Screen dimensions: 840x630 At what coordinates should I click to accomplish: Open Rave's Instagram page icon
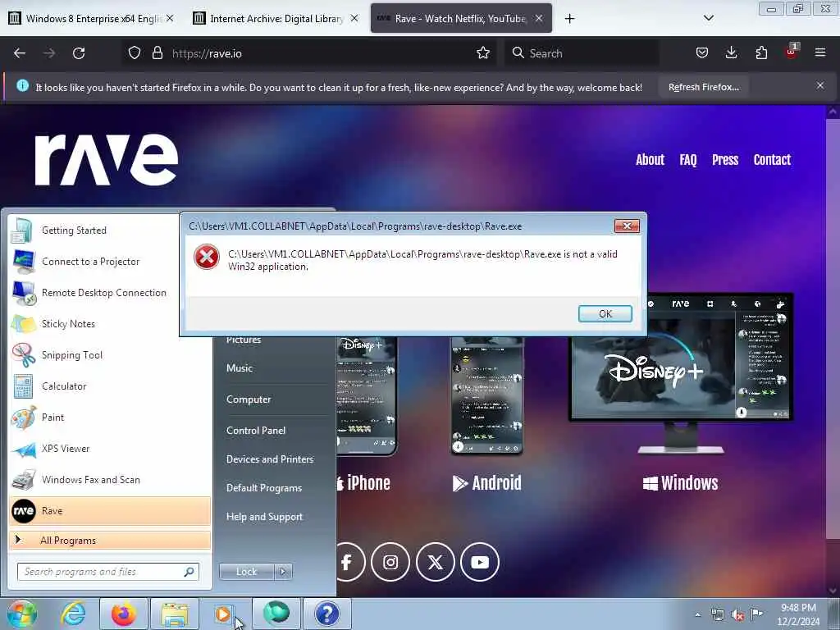(x=390, y=562)
